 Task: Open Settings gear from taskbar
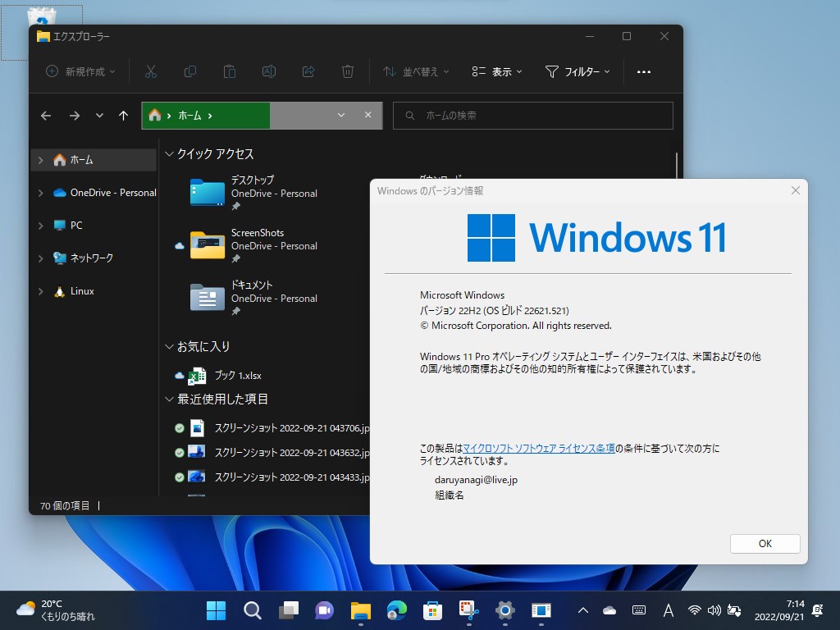click(504, 610)
